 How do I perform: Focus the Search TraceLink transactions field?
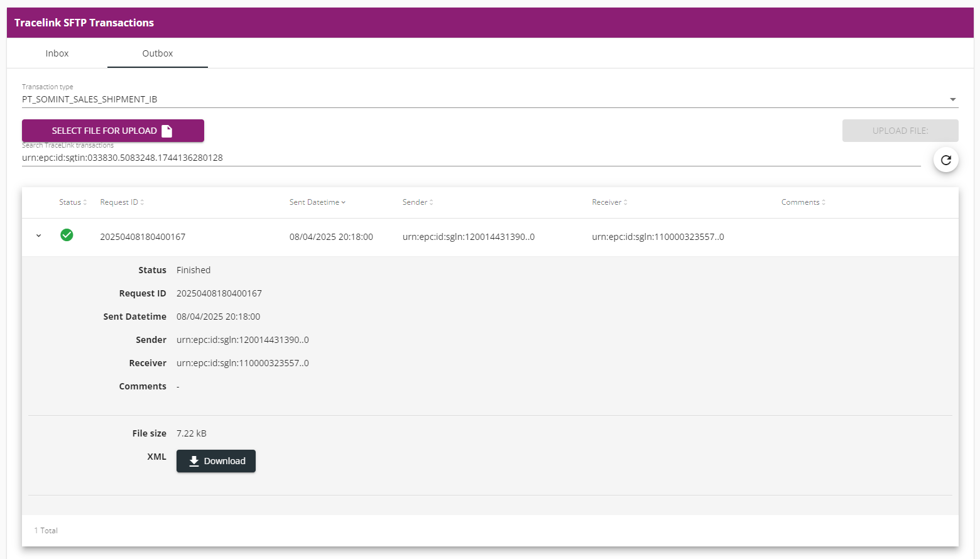(471, 158)
